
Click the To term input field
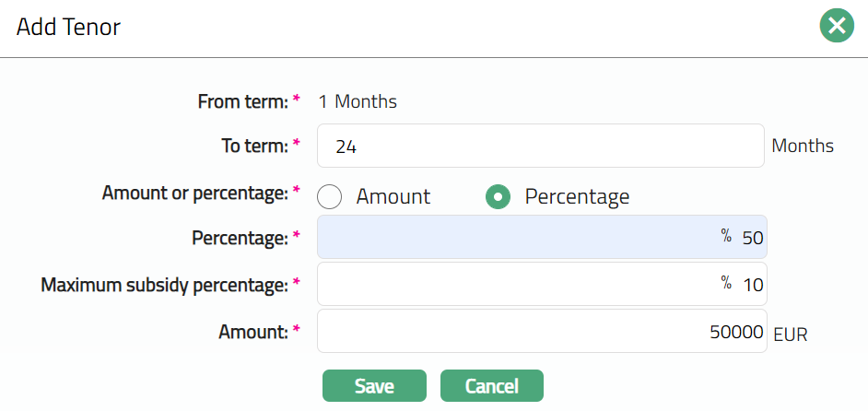[540, 146]
